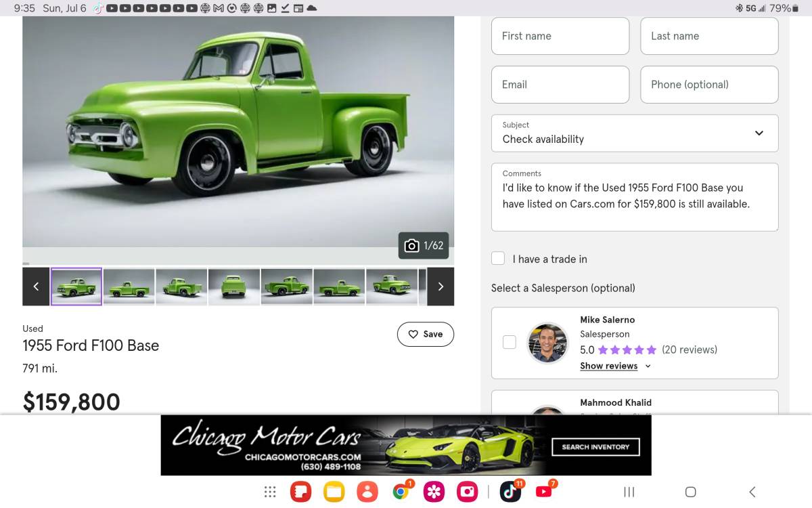Tap the Bluetooth status icon
The image size is (812, 508).
(x=739, y=8)
